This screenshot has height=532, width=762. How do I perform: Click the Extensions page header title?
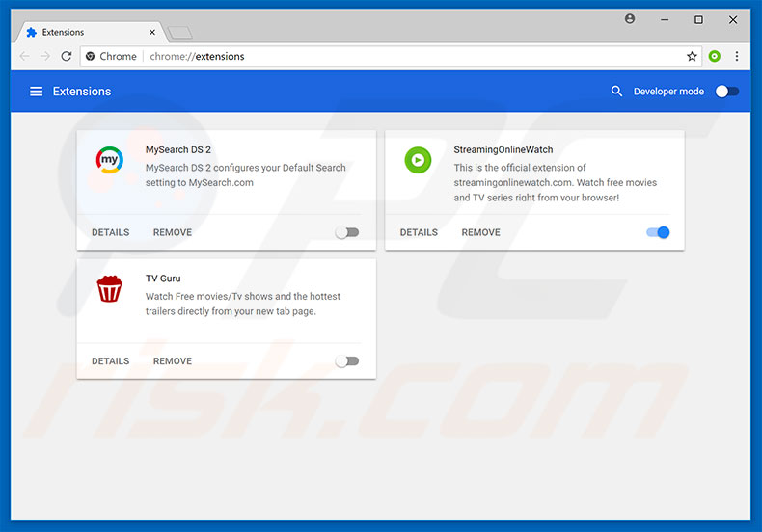(82, 92)
